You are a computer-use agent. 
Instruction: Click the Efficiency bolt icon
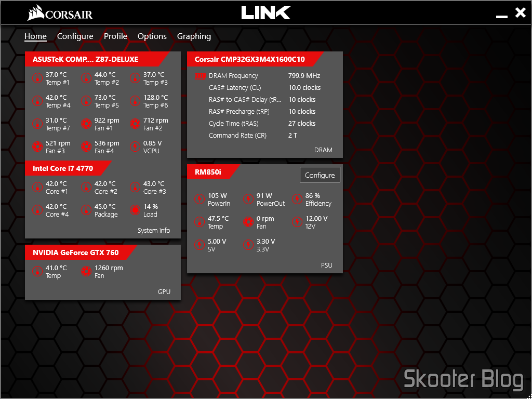(297, 199)
